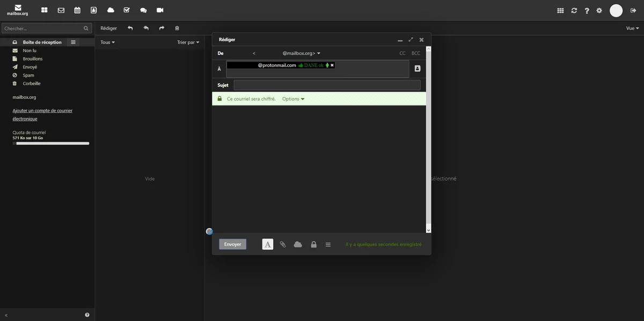This screenshot has height=321, width=644.
Task: Click the lock icon in encryption banner
Action: click(x=219, y=99)
